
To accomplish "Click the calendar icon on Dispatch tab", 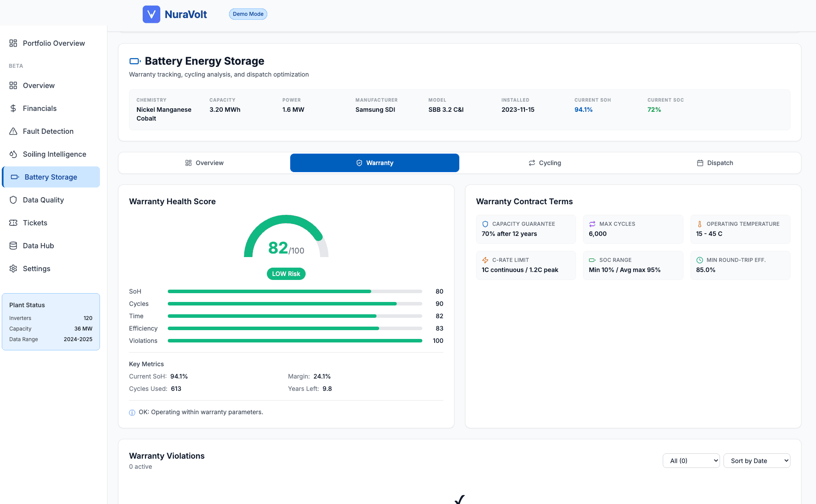I will tap(700, 163).
